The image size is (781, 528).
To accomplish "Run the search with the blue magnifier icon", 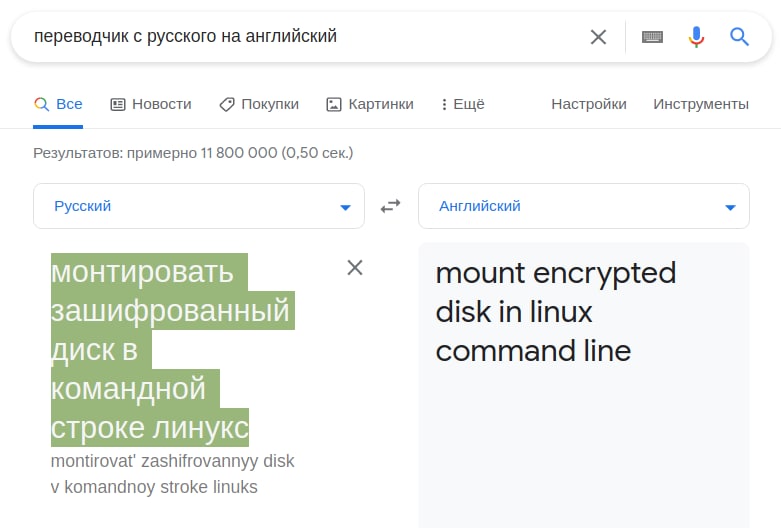I will click(739, 37).
